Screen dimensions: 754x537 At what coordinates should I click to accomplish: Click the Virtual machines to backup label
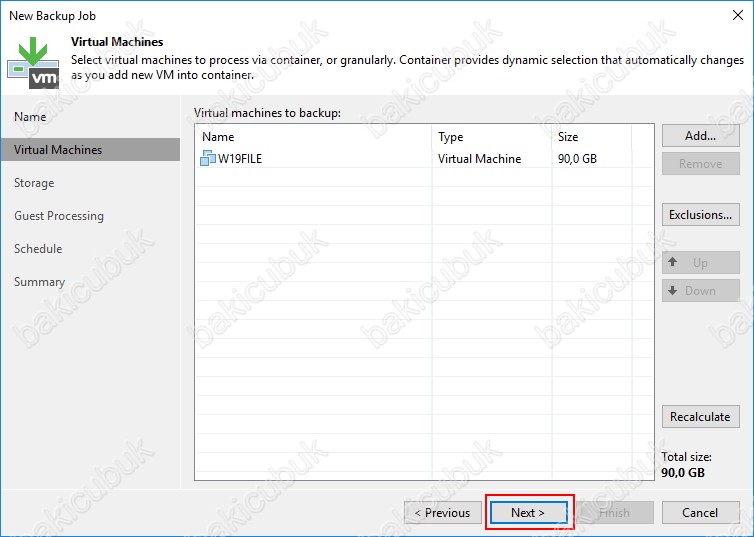tap(267, 113)
